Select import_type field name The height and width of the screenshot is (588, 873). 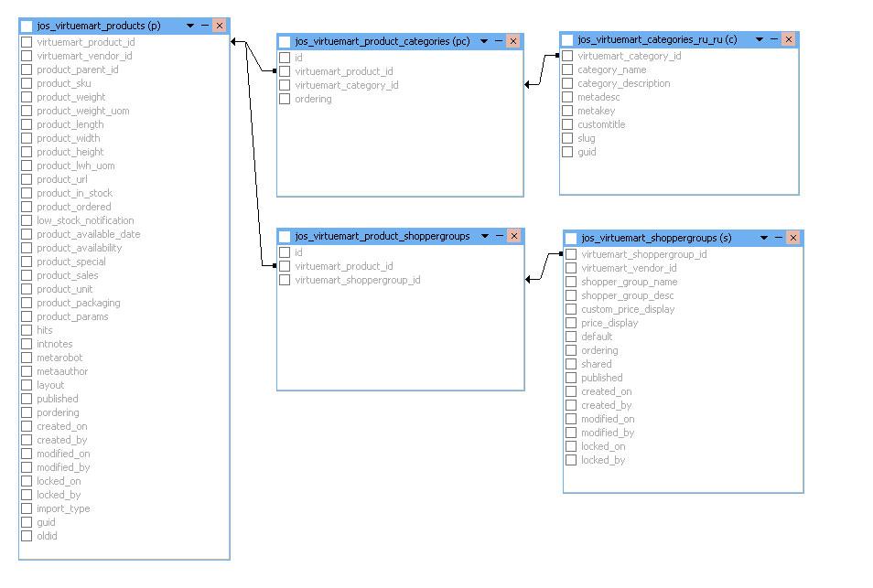coord(63,508)
